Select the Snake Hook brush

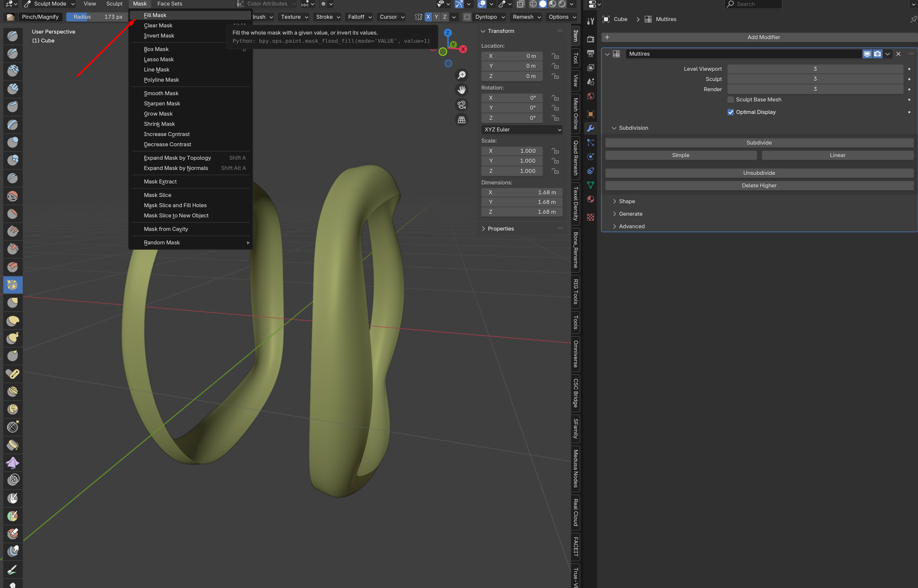[13, 338]
